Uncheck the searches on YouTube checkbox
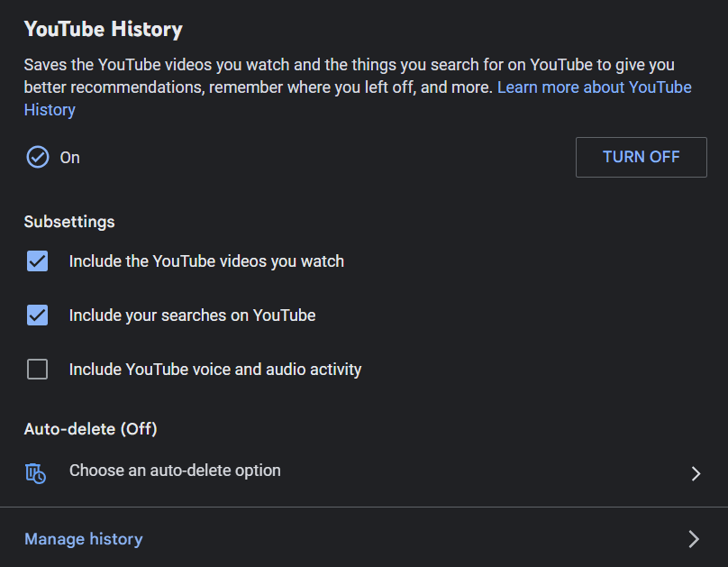The height and width of the screenshot is (567, 728). click(37, 316)
